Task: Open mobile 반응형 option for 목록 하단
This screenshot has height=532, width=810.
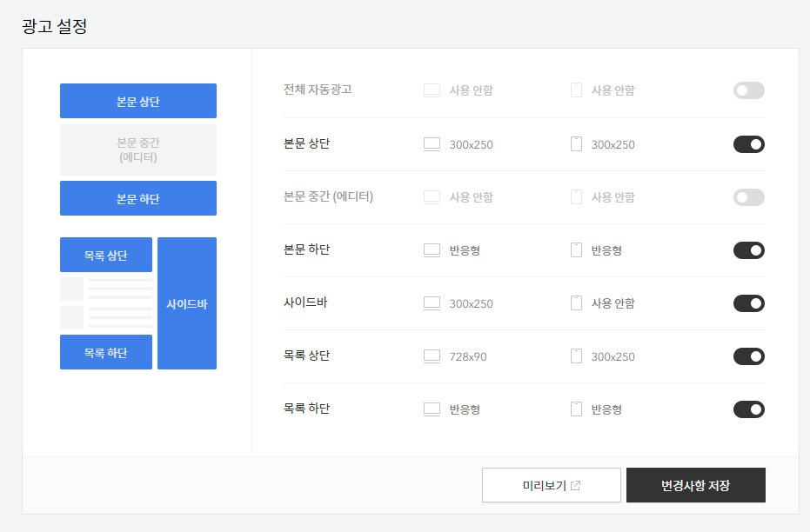Action: click(x=606, y=409)
